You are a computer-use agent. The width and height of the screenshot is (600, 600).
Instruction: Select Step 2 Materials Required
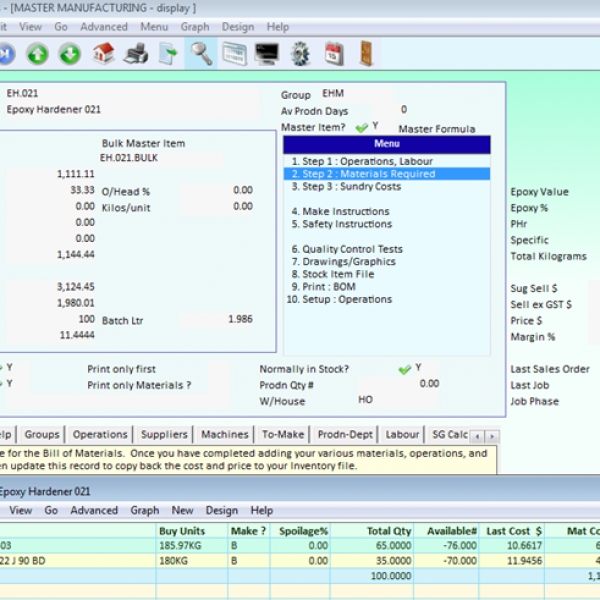[386, 174]
